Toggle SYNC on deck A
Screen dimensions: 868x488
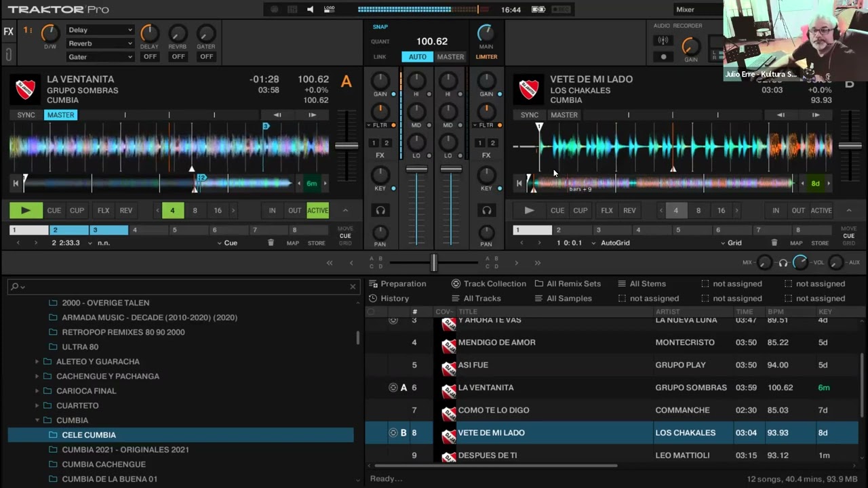pos(26,115)
